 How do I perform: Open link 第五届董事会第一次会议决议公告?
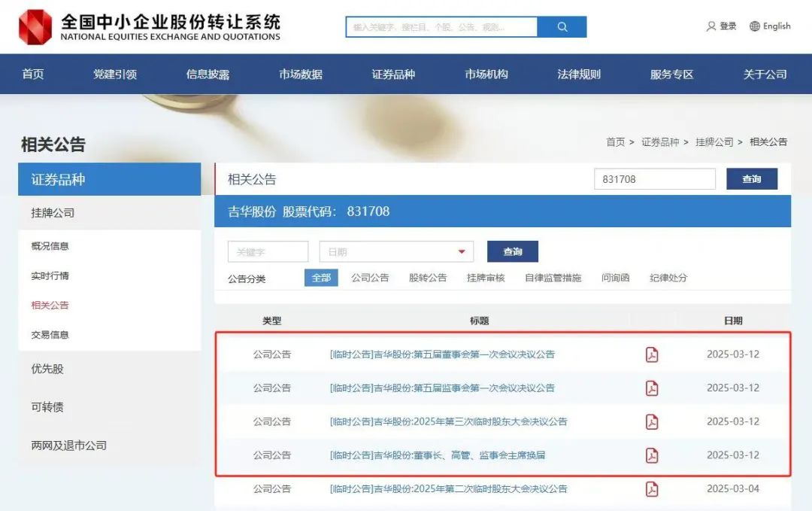click(442, 354)
